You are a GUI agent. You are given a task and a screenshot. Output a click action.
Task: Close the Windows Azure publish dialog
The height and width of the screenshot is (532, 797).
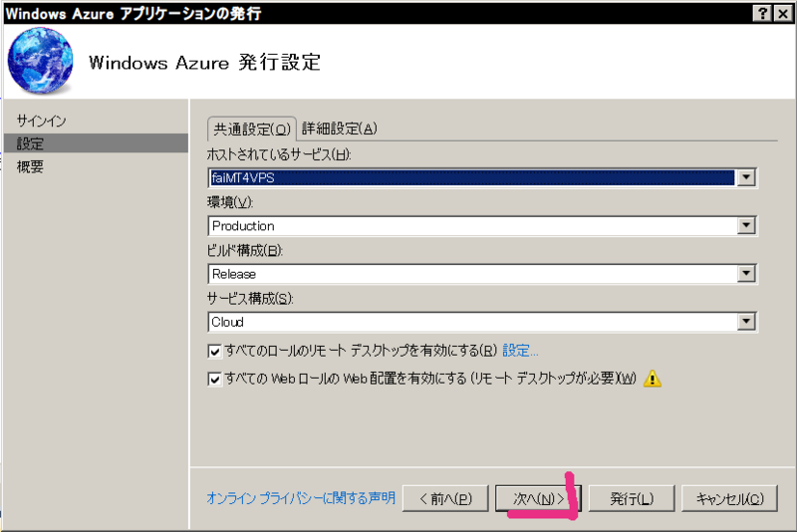point(783,13)
